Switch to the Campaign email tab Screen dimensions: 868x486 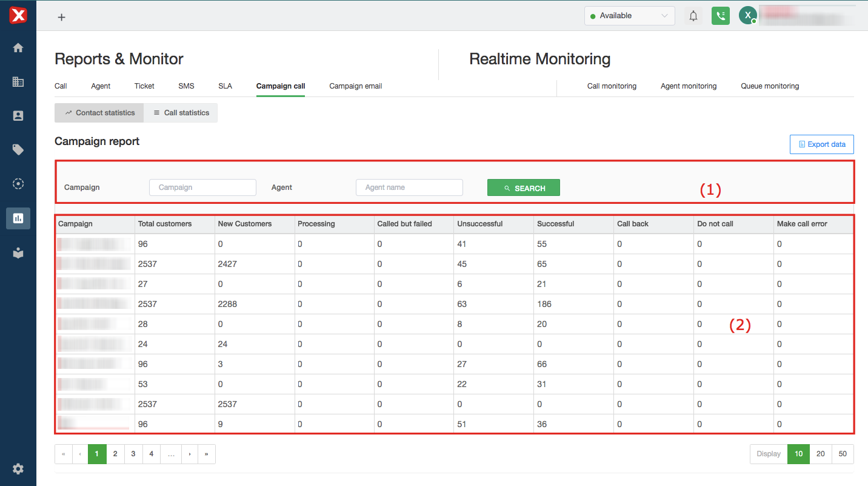(x=355, y=86)
